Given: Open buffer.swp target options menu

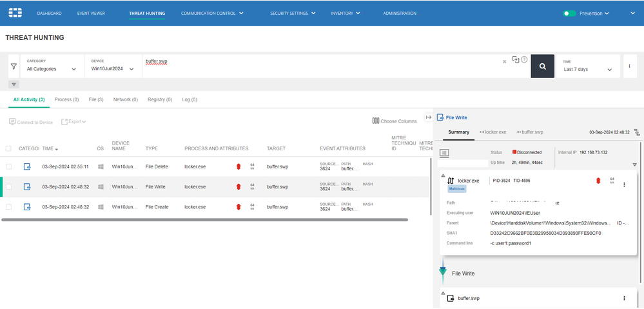Looking at the screenshot, I should tap(623, 298).
